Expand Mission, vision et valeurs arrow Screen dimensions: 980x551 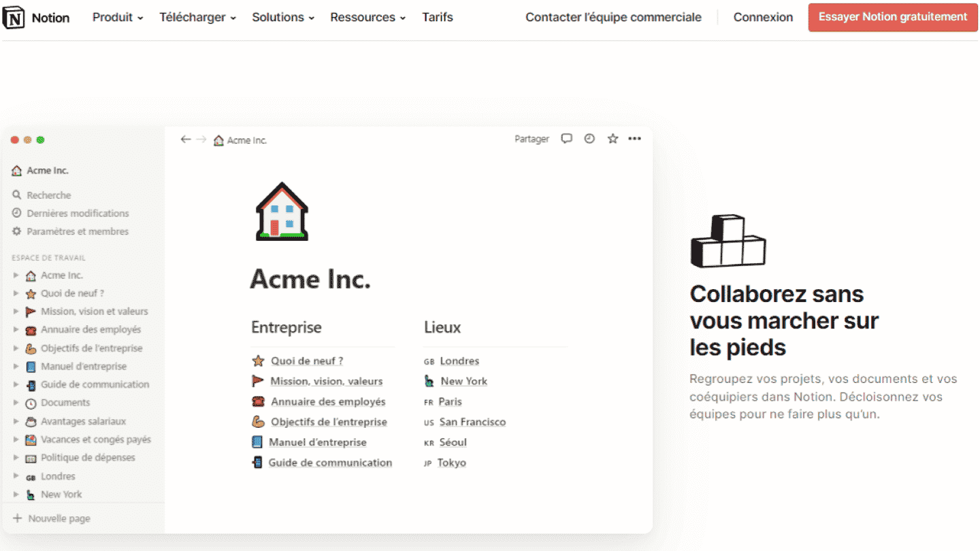16,312
